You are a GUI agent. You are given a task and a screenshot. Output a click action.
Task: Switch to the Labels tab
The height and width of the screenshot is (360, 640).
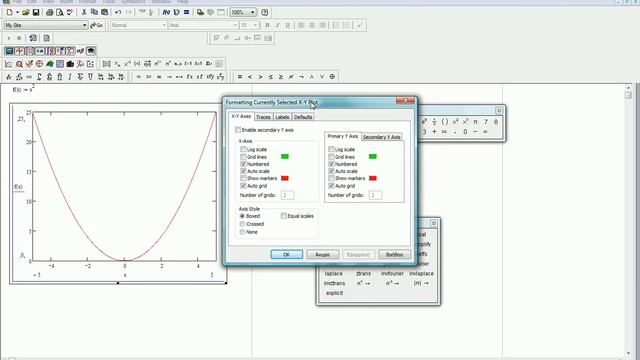point(282,117)
